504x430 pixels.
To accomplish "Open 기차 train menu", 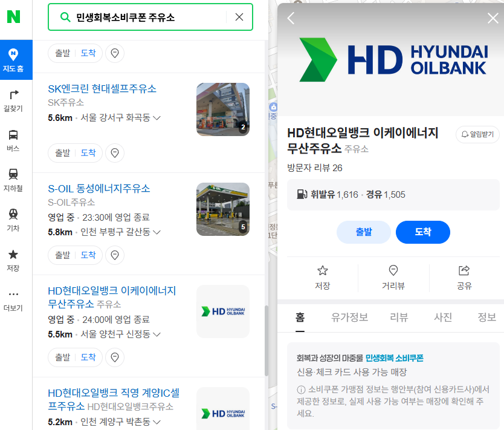I will point(13,220).
